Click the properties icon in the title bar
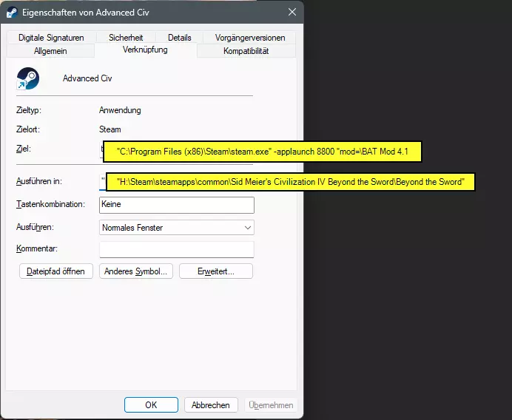Screen dimensions: 512x420 pyautogui.click(x=12, y=13)
